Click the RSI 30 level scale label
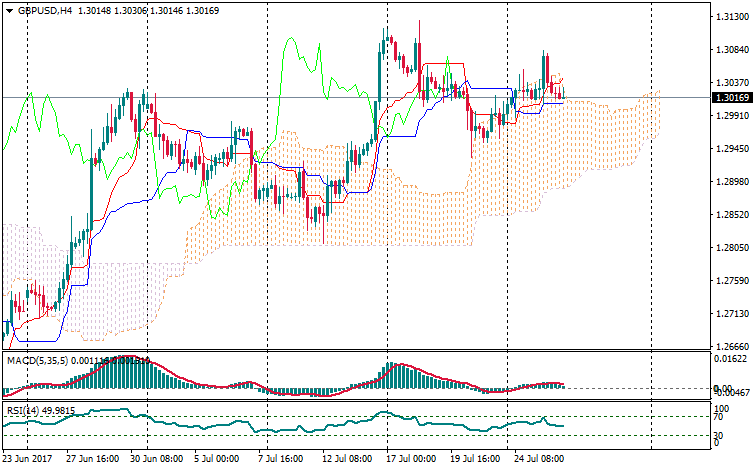 pos(719,435)
